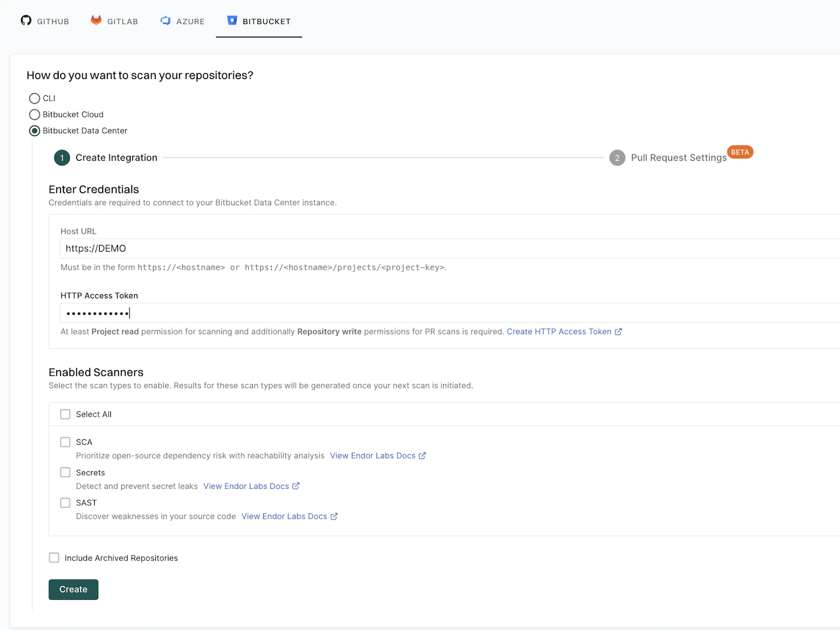Click the BETA badge

pyautogui.click(x=740, y=152)
